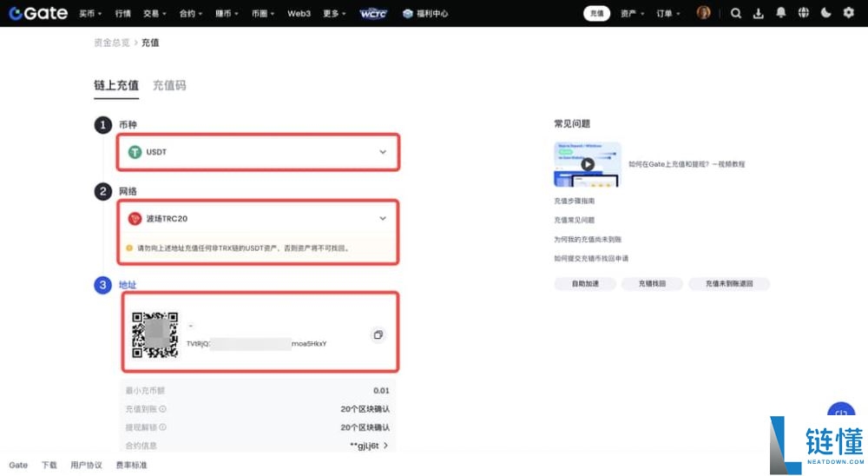The height and width of the screenshot is (476, 868).
Task: Switch to the 充值码 tab
Action: click(169, 85)
